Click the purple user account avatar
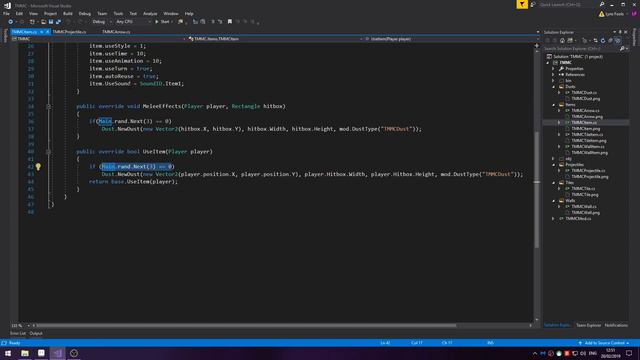Image resolution: width=640 pixels, height=360 pixels. click(x=634, y=14)
